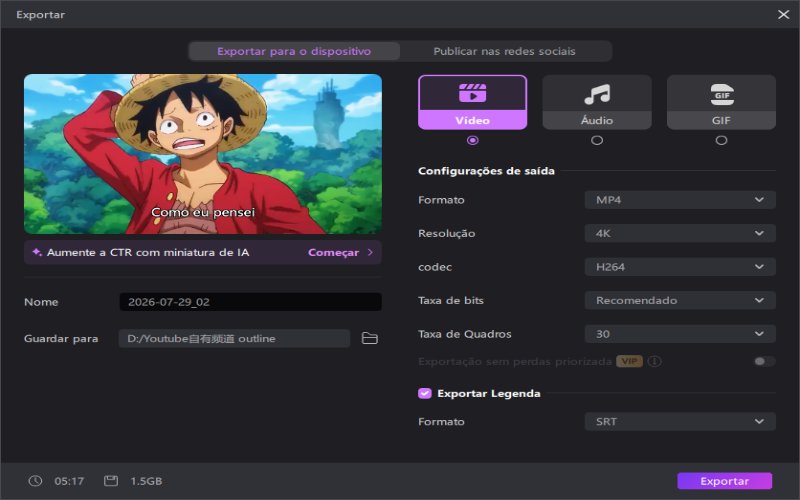Screen dimensions: 800x500
Task: Close the Exportar dialog
Action: pos(784,14)
